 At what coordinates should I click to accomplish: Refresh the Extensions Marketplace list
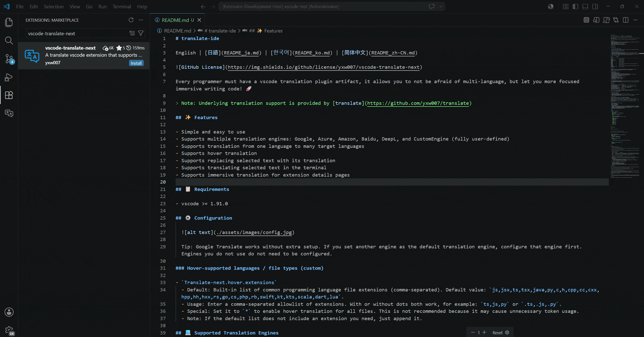click(131, 20)
